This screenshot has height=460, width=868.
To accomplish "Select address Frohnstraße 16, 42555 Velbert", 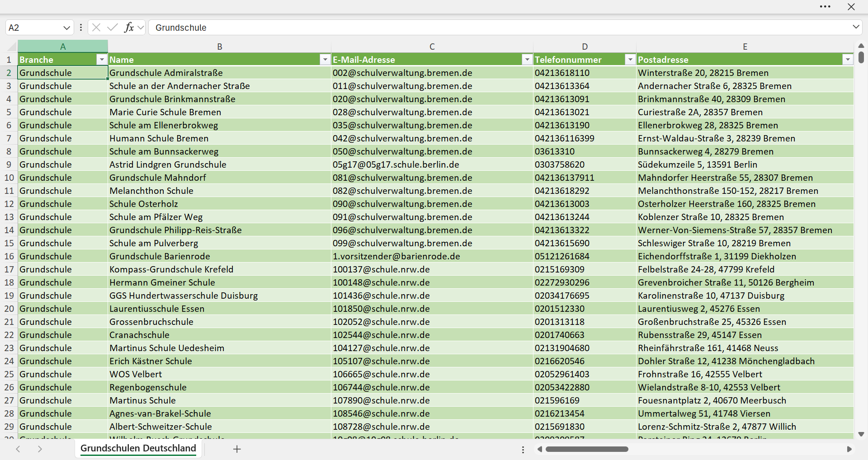I will [x=745, y=374].
